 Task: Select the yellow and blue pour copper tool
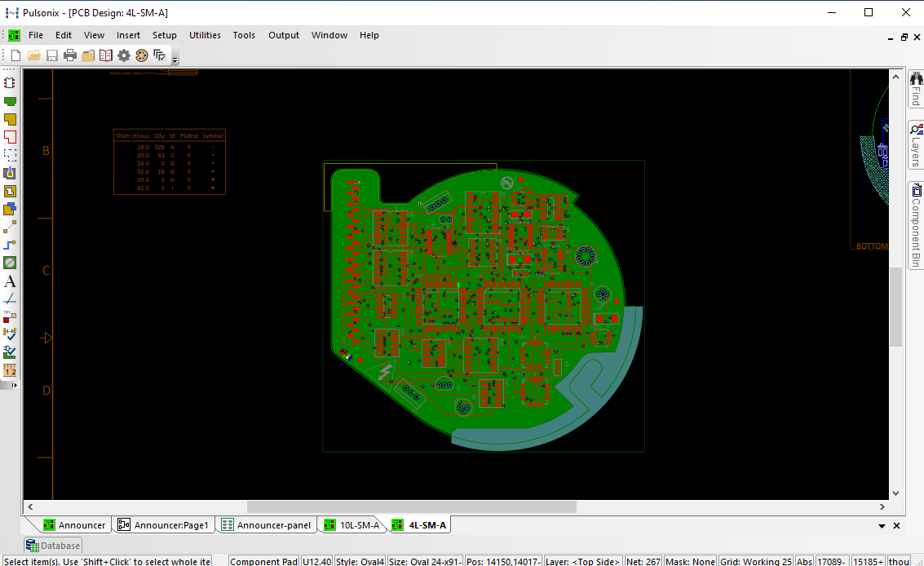10,209
